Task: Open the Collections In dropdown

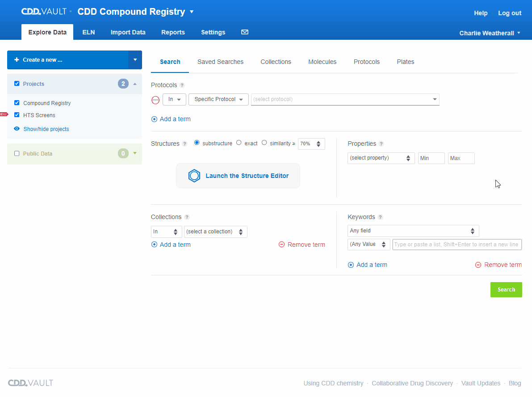Action: 166,232
